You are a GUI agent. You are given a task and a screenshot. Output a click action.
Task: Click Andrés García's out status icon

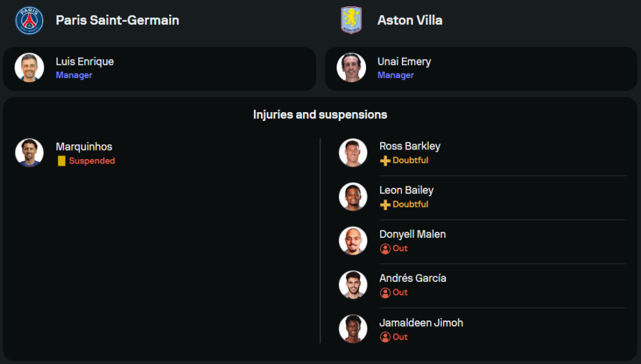point(385,293)
